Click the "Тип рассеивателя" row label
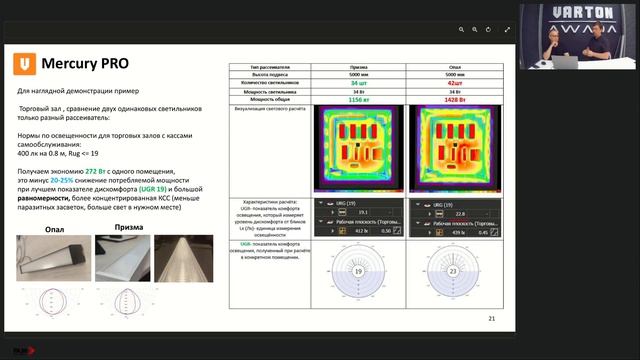Viewport: 640px width, 360px height. pos(270,67)
